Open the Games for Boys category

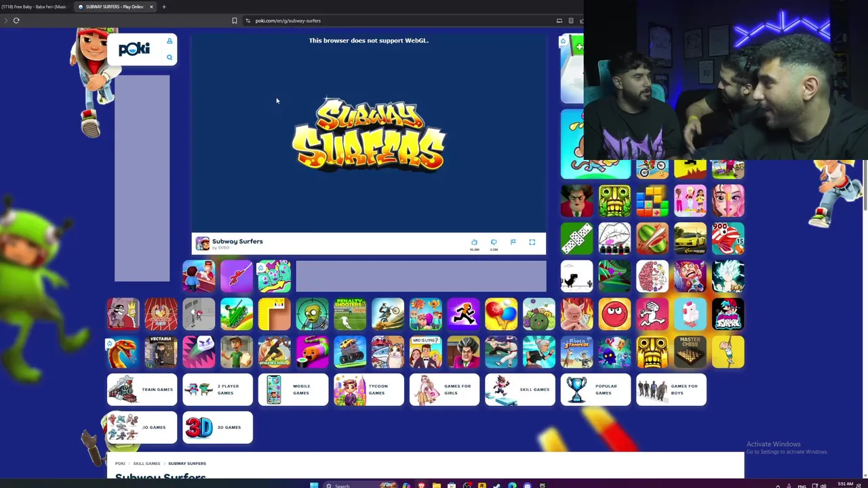[671, 390]
